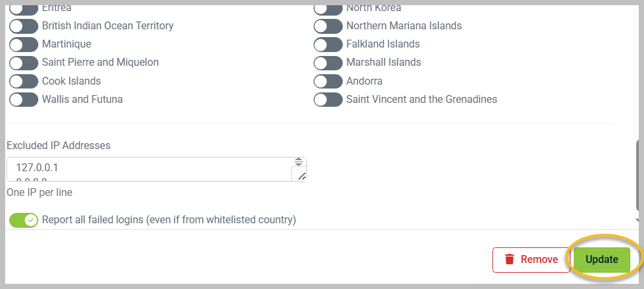This screenshot has width=644, height=289.
Task: Toggle the Eritrea country switch
Action: click(x=23, y=8)
